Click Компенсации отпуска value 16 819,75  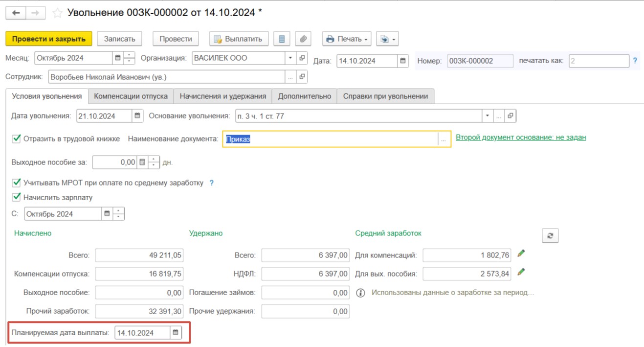(x=139, y=274)
